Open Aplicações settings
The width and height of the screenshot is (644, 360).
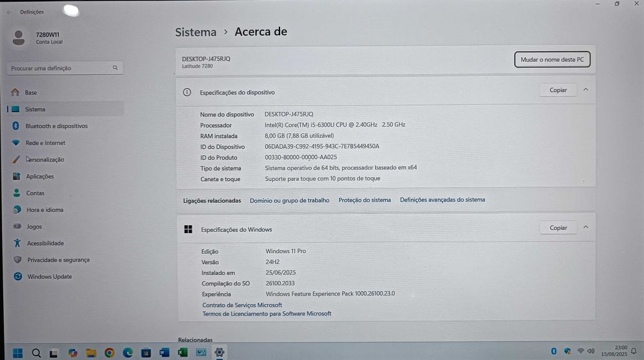coord(40,176)
